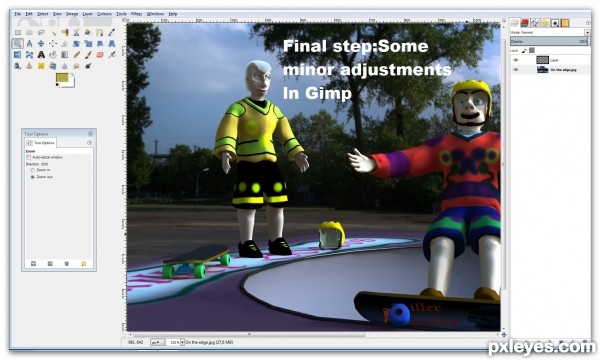The height and width of the screenshot is (360, 600).
Task: Enable the Auto-resize window checkbox
Action: click(x=28, y=157)
